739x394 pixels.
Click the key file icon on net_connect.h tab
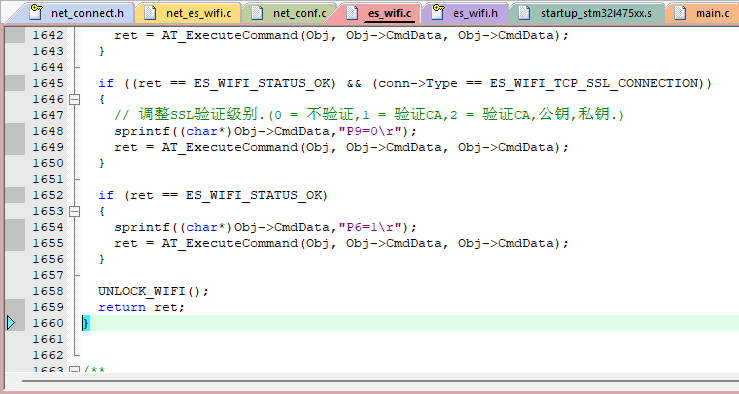click(x=35, y=12)
